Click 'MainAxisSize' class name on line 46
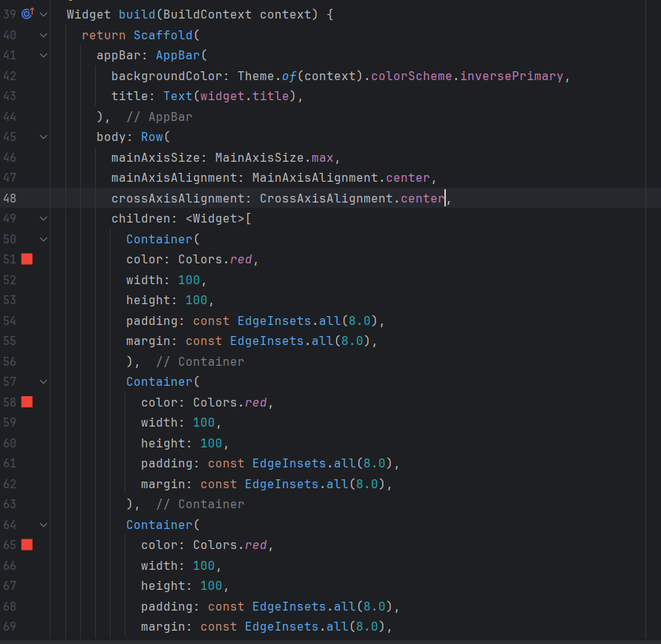 [259, 157]
